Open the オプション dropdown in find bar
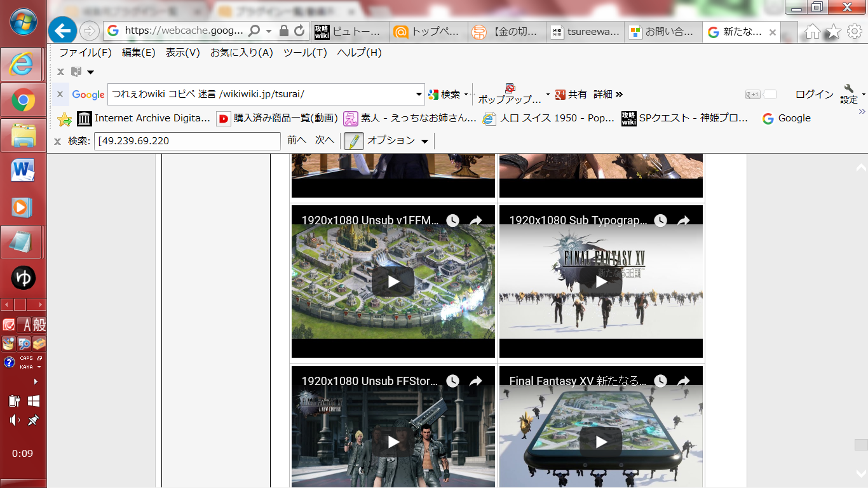868x488 pixels. (425, 141)
